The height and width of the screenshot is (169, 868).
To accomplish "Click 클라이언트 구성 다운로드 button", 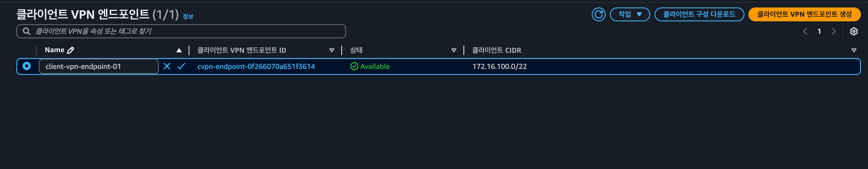I will coord(699,14).
